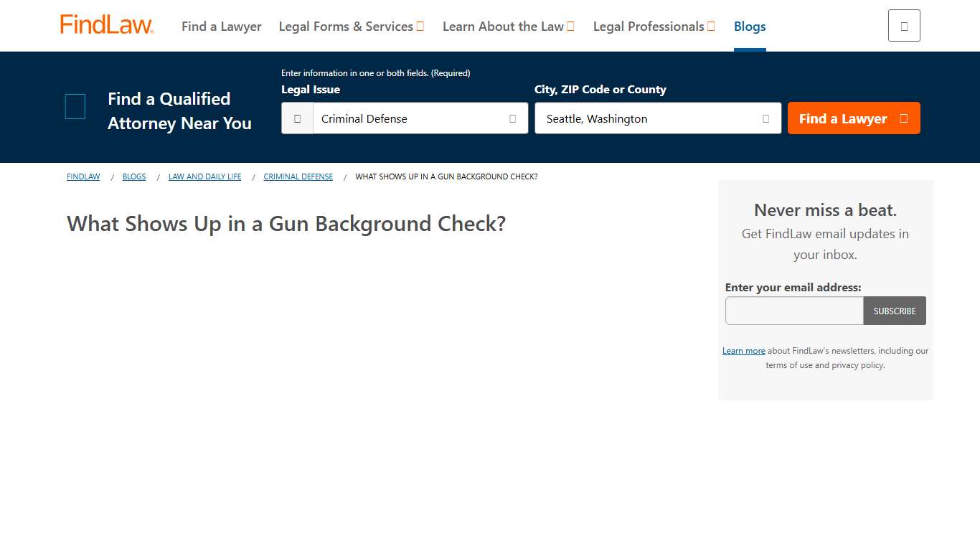Viewport: 980px width, 551px height.
Task: Open the LAW AND DAILY LIFE breadcrumb
Action: click(204, 176)
